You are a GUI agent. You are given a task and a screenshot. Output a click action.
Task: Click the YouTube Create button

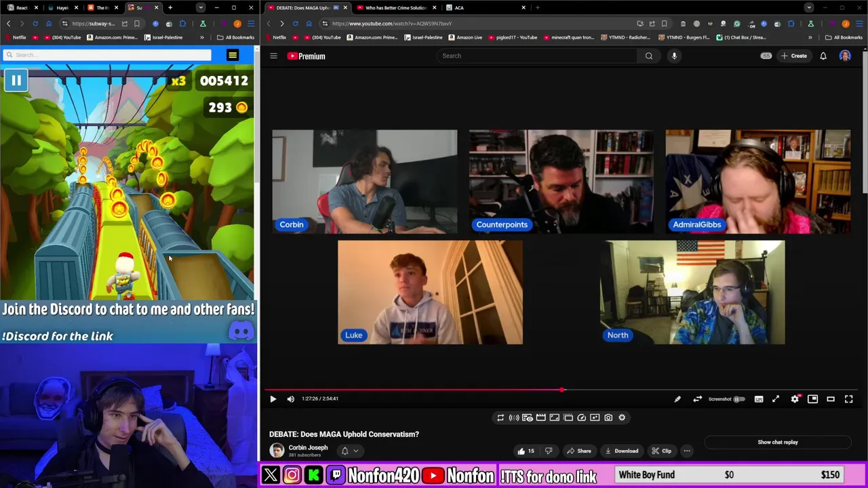(794, 56)
